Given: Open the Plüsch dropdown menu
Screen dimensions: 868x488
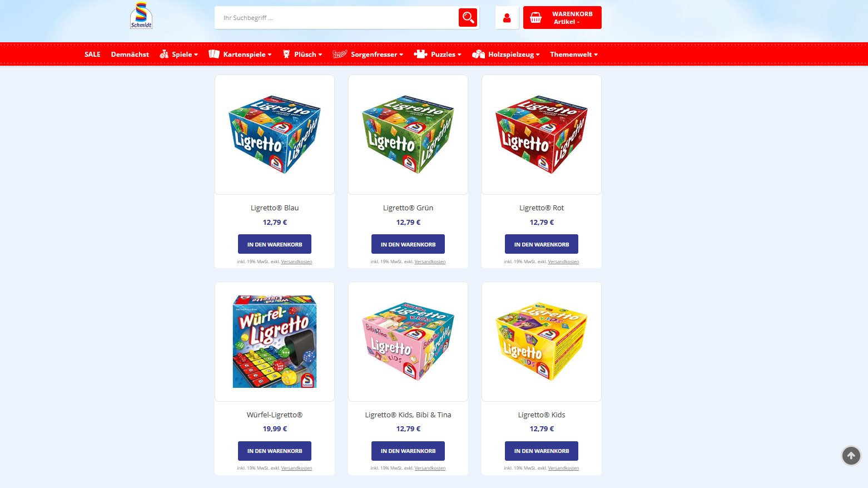Looking at the screenshot, I should click(302, 54).
